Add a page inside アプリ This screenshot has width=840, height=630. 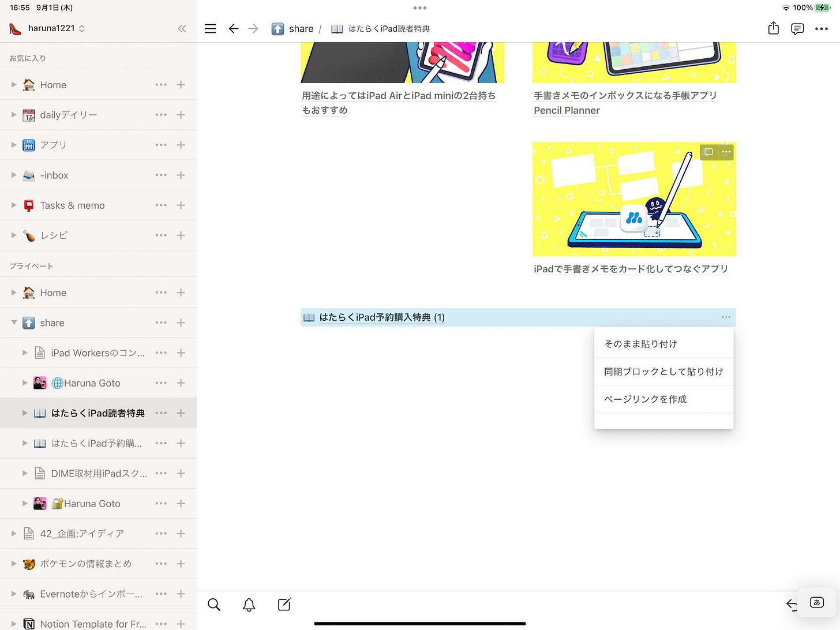click(x=181, y=145)
